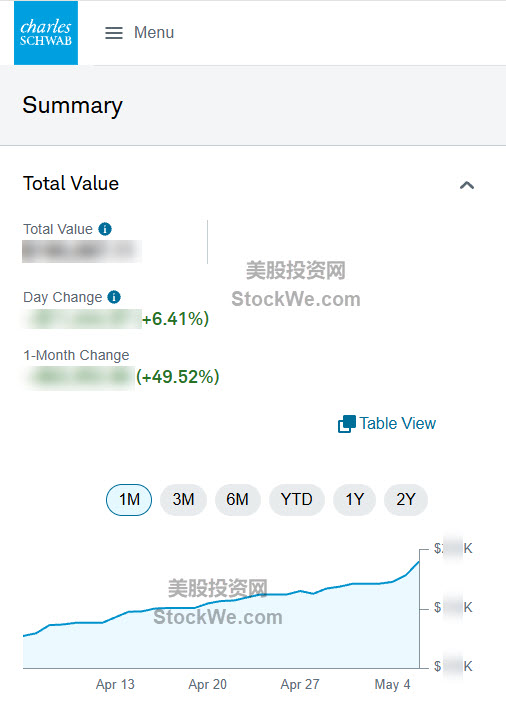Open Table View link text
Screen dimensions: 506x708
pos(398,424)
